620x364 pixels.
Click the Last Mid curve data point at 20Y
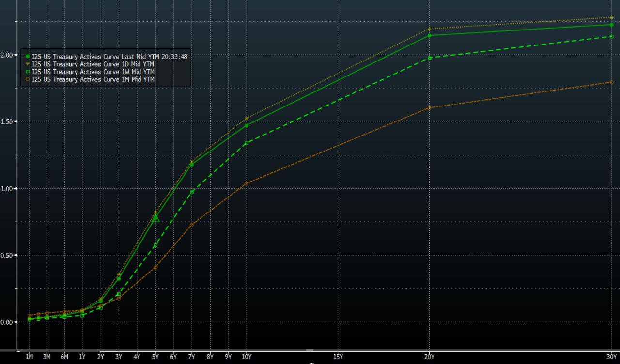tap(429, 35)
